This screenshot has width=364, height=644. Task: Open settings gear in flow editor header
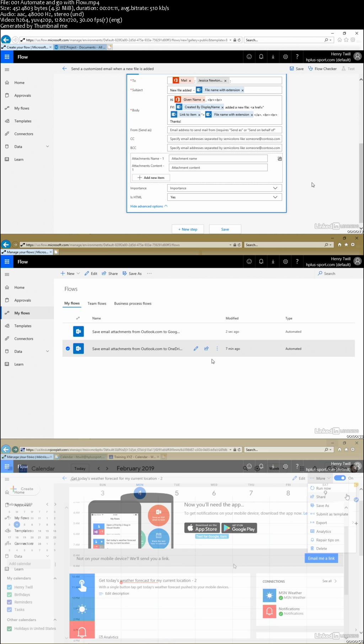pyautogui.click(x=285, y=57)
